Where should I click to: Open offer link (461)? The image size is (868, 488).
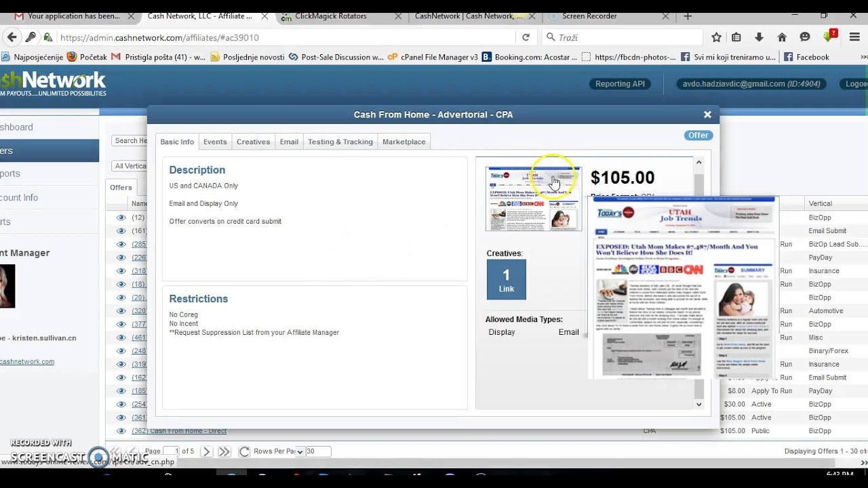(139, 338)
